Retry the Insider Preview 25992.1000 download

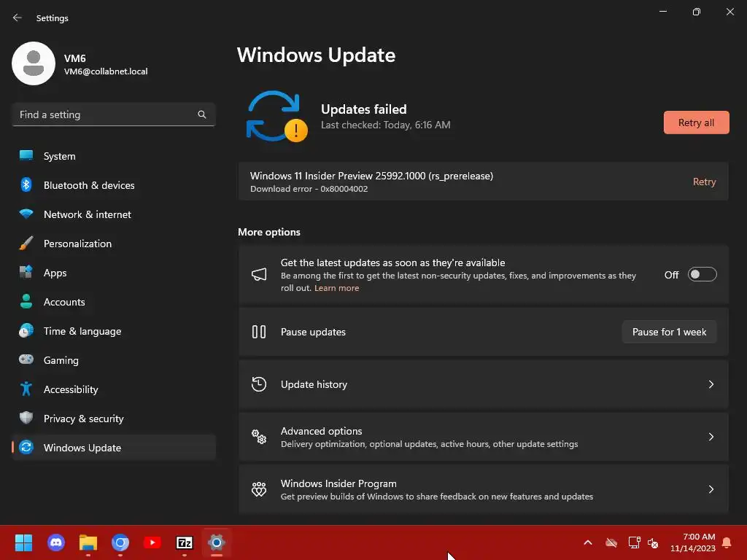(x=704, y=182)
